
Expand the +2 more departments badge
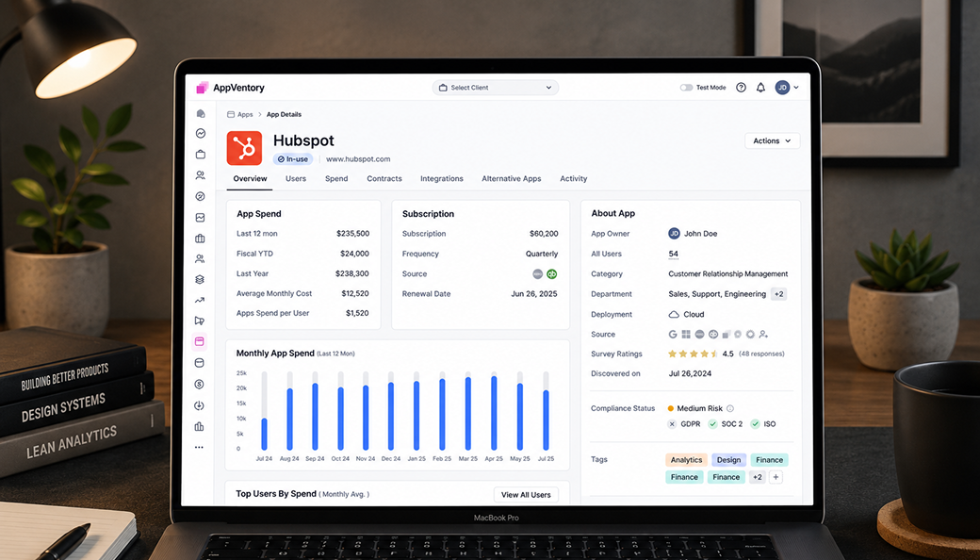pyautogui.click(x=778, y=294)
